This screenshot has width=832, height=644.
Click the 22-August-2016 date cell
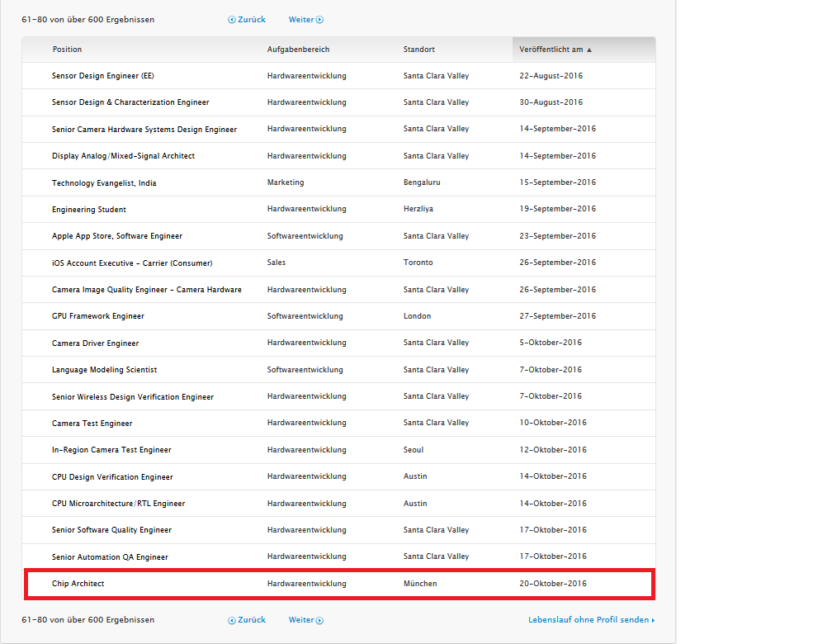coord(551,76)
